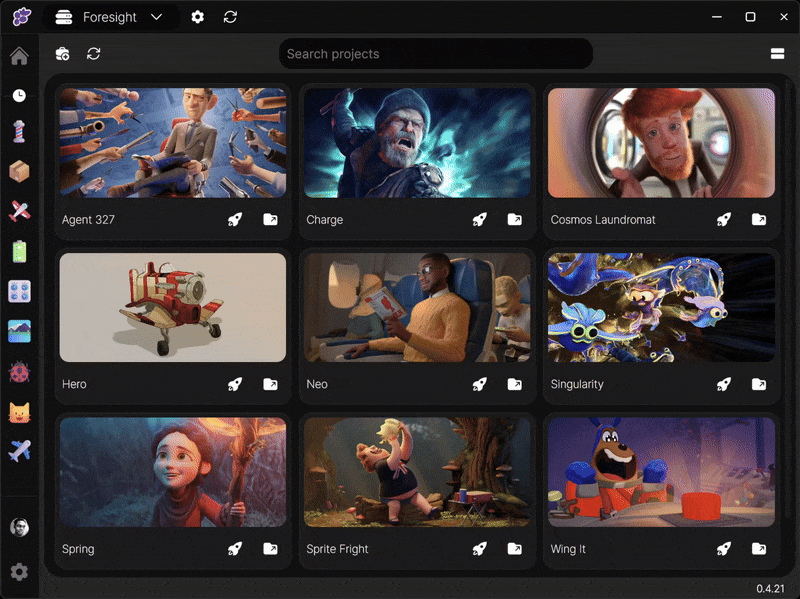Launch Hero with rocket icon
This screenshot has height=599, width=800.
(x=235, y=384)
